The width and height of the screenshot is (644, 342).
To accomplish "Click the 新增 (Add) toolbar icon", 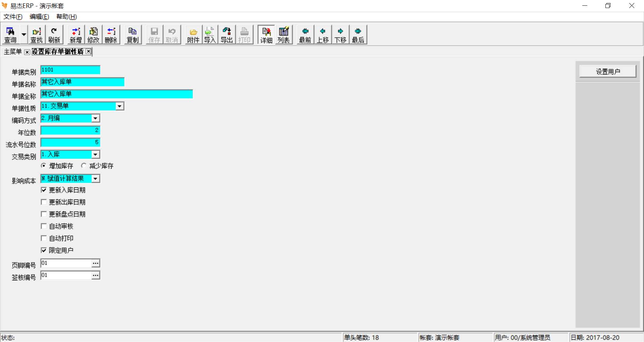I will [76, 35].
